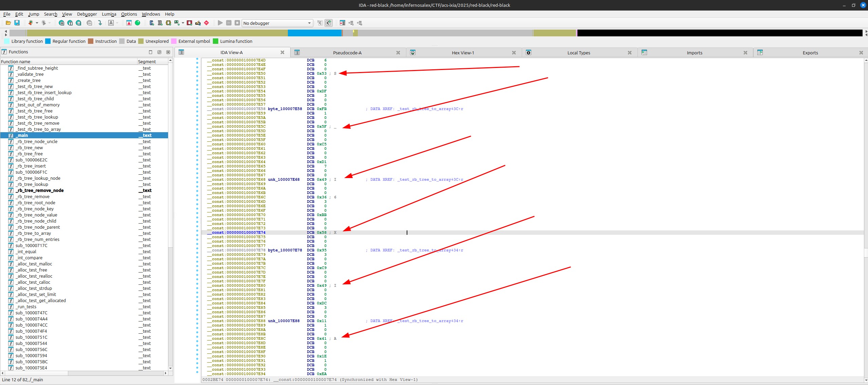Sort by Segment column header
Viewport: 868px width, 385px height.
152,62
